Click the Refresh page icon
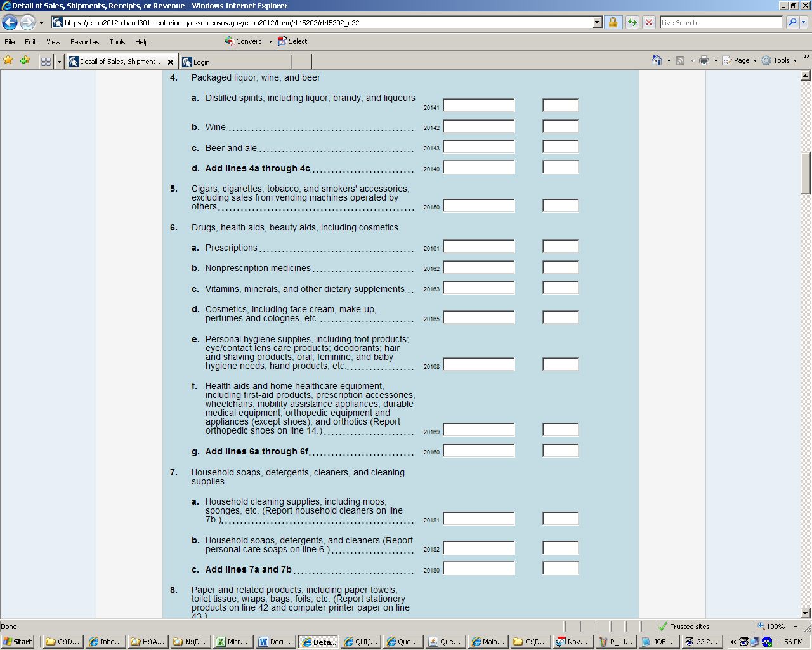The width and height of the screenshot is (812, 650). 632,23
